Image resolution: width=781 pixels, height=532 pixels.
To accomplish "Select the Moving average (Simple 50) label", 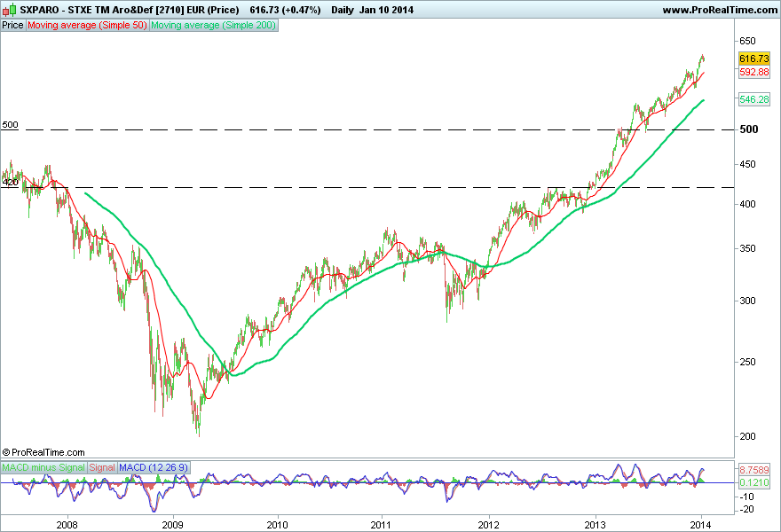I will 87,26.
